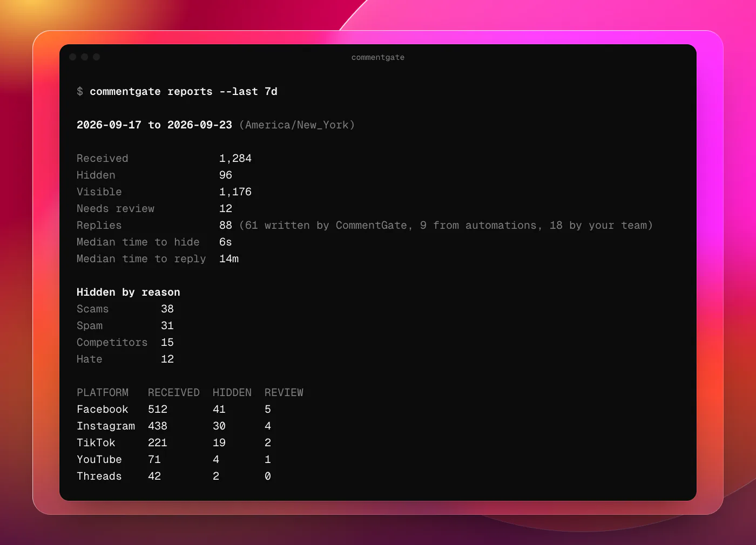Click the commentgate window title
The height and width of the screenshot is (545, 756).
[x=378, y=57]
